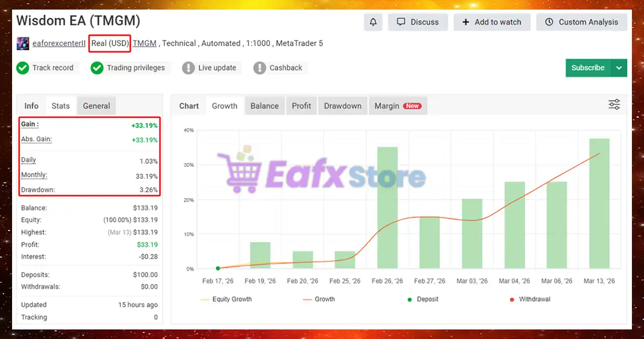Click the Track record green checkmark icon
The image size is (644, 339).
pos(23,68)
